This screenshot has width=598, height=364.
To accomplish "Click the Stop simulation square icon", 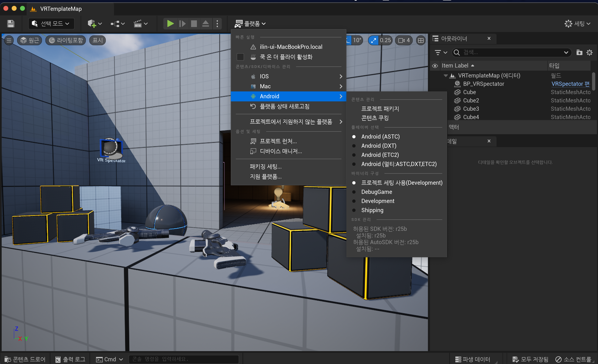I will (194, 23).
